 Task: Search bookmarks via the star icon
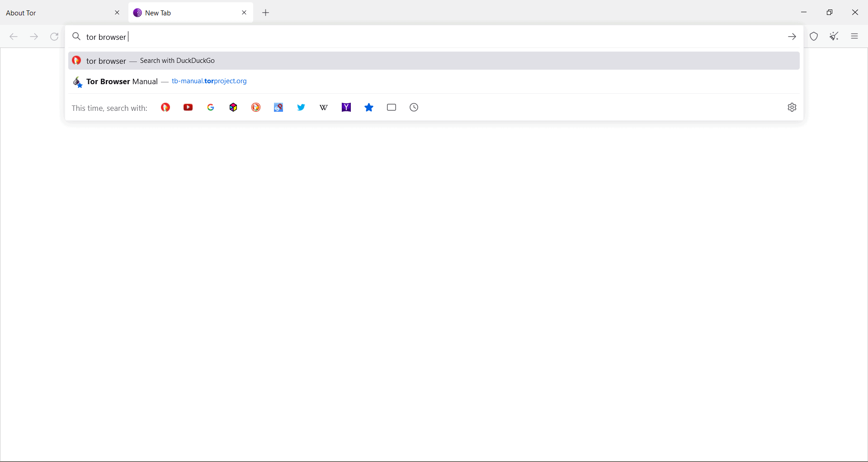(x=369, y=107)
